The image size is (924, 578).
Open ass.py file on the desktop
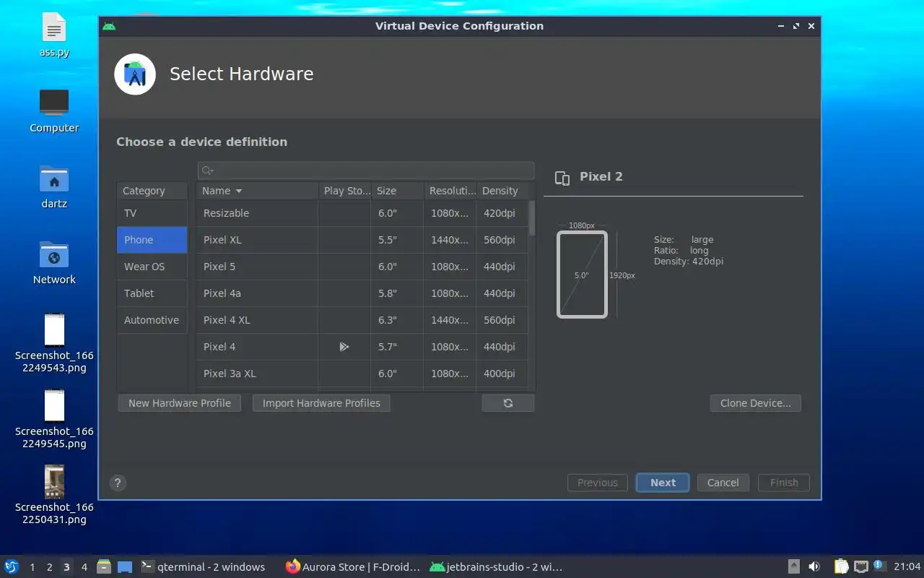(x=54, y=35)
